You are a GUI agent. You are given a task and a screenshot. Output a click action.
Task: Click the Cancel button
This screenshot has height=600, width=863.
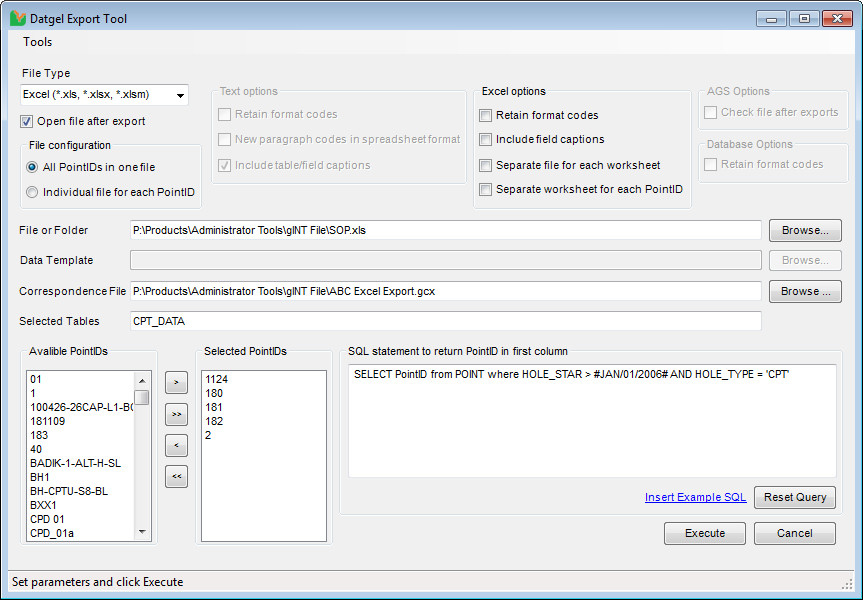[x=795, y=533]
